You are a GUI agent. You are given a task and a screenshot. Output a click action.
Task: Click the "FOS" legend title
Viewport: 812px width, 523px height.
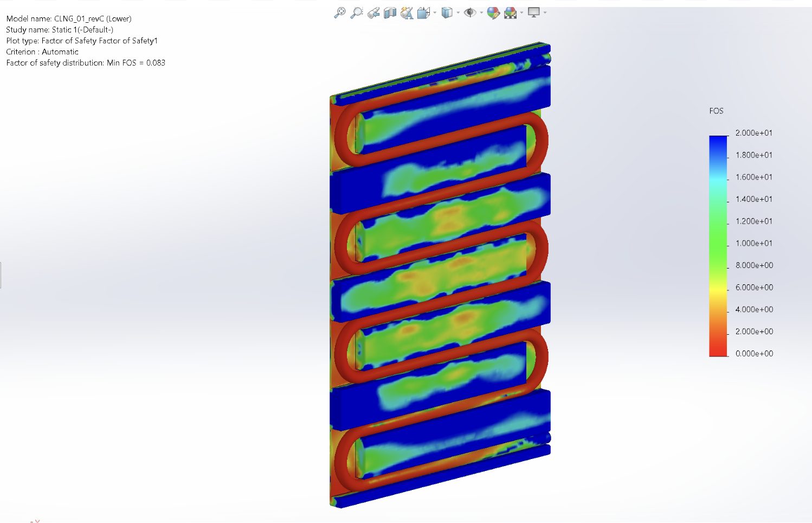point(716,111)
